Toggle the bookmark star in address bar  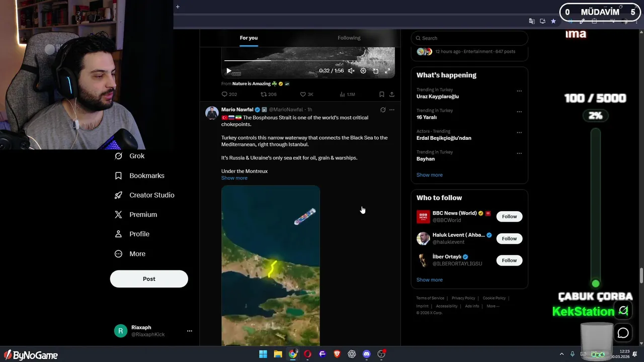(x=553, y=21)
